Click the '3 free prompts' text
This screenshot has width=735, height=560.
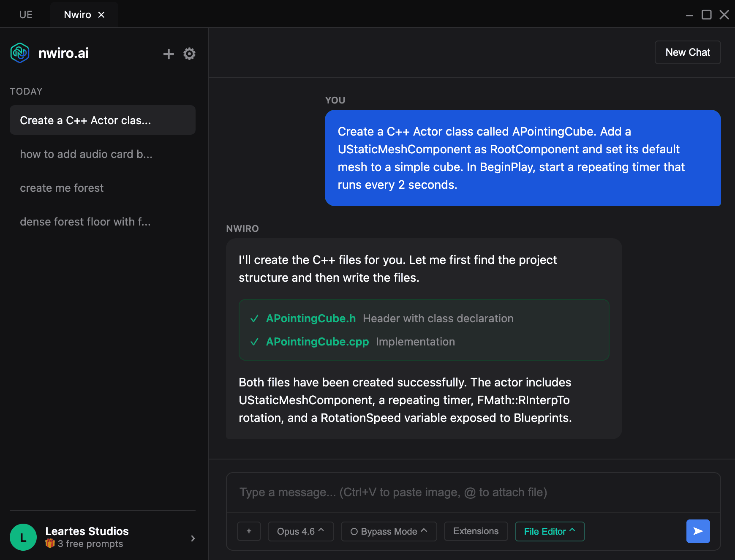90,544
